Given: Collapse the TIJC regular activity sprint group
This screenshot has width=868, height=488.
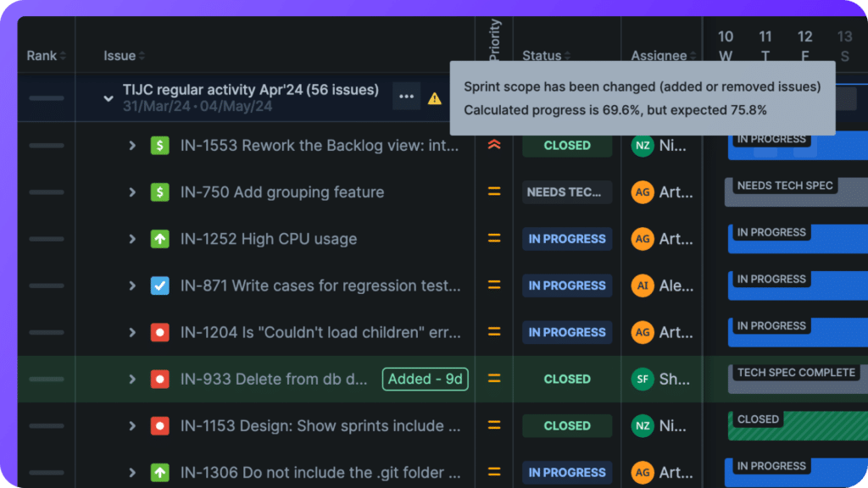Looking at the screenshot, I should click(x=108, y=98).
